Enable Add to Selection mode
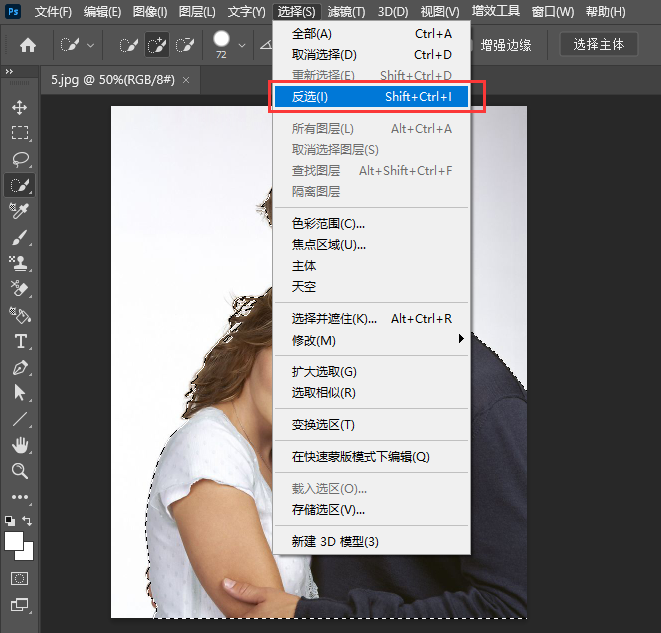This screenshot has width=661, height=633. pyautogui.click(x=157, y=45)
